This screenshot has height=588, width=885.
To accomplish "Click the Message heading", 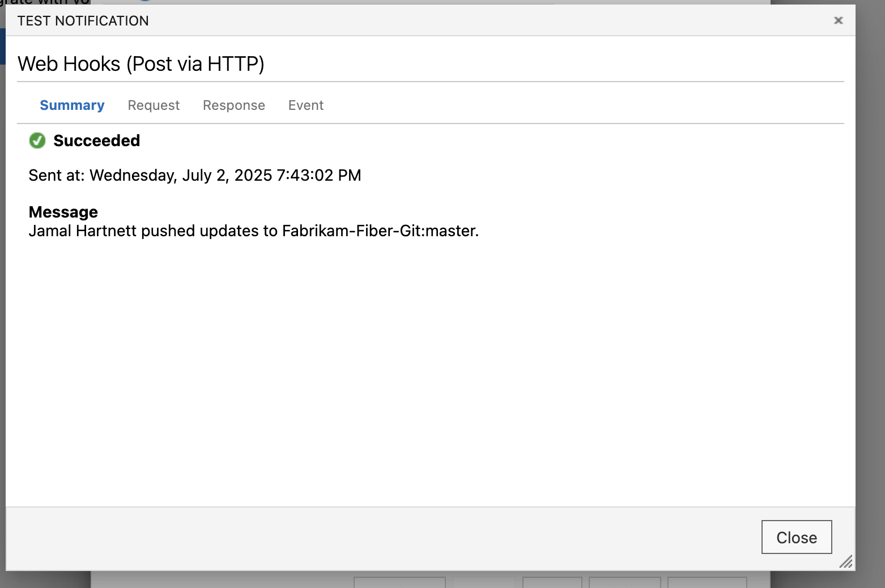I will click(x=63, y=212).
